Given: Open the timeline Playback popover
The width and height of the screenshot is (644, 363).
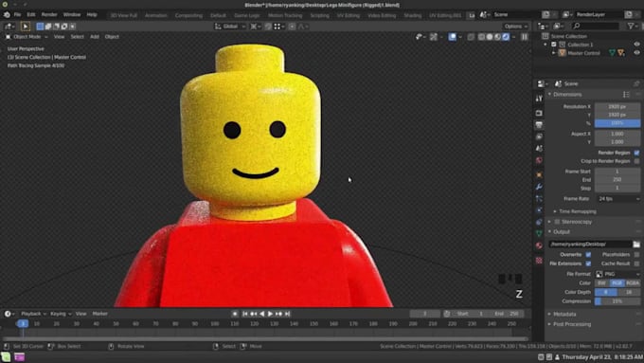Looking at the screenshot, I should 33,314.
